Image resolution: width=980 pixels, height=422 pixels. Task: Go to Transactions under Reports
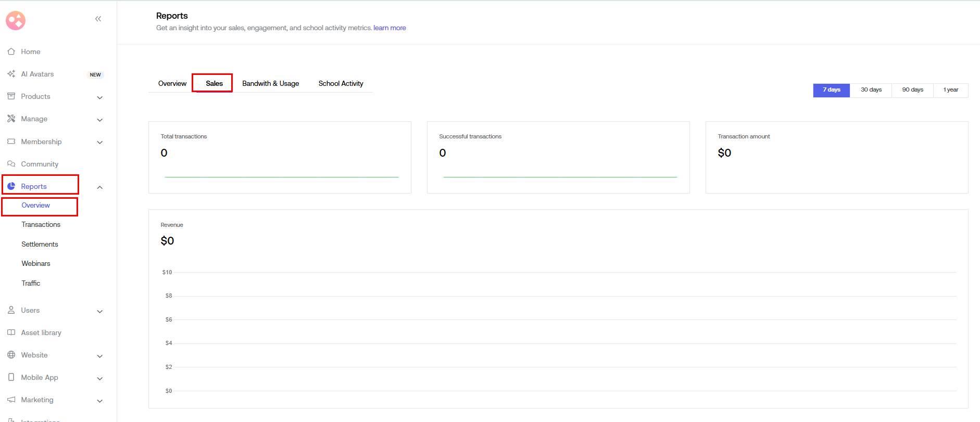[41, 225]
